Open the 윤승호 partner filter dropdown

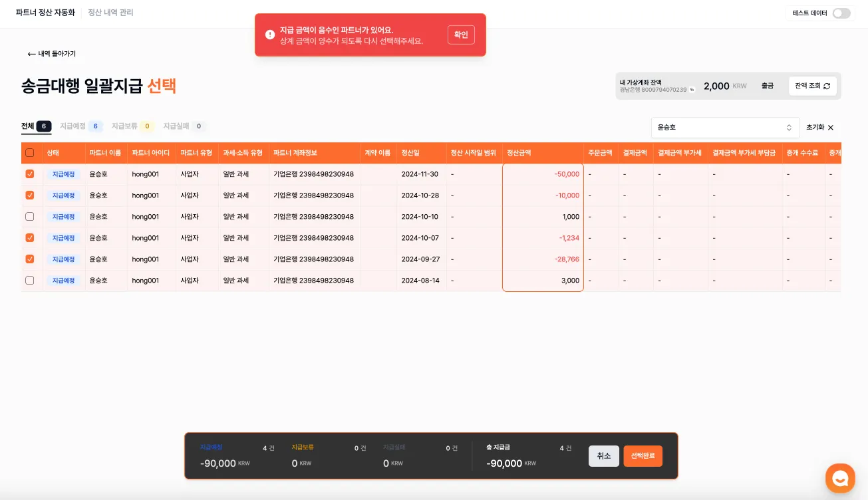[x=724, y=127]
